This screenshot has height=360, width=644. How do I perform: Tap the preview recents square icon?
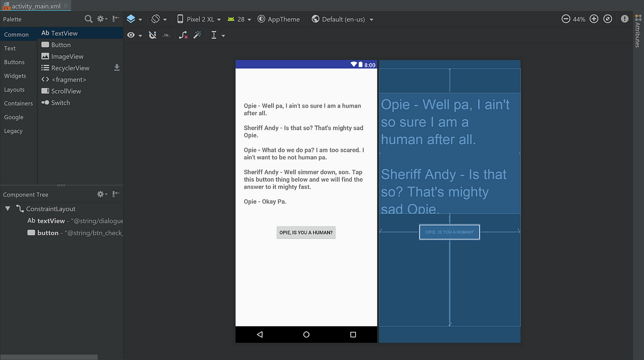tap(353, 334)
